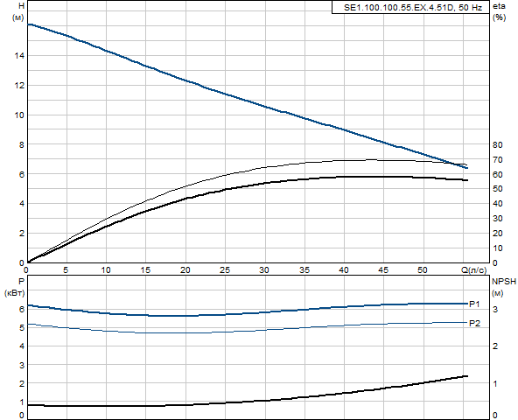The image size is (518, 420).
Task: Click the 60 tick on eta axis
Action: click(x=498, y=174)
